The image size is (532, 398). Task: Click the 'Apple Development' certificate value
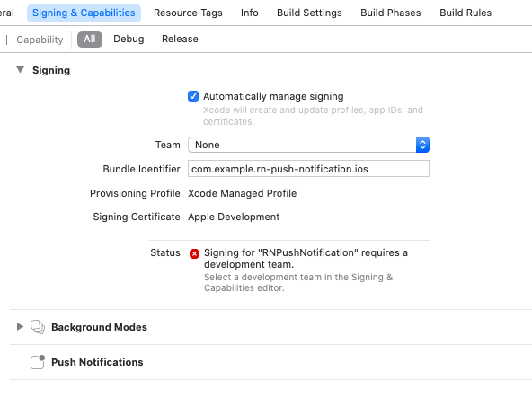(x=234, y=217)
